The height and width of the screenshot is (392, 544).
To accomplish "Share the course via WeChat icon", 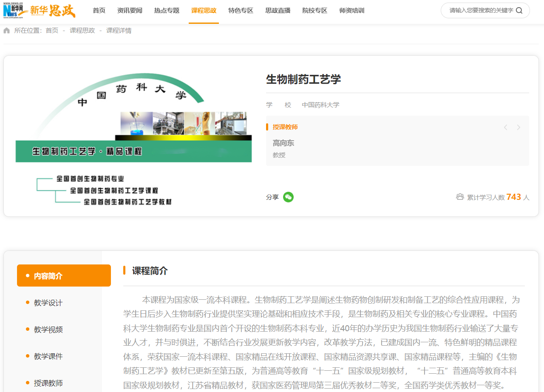I will (288, 197).
